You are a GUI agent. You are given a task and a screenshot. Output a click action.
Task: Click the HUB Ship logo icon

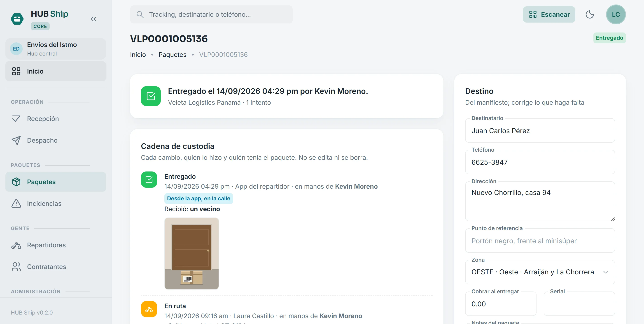(x=17, y=19)
